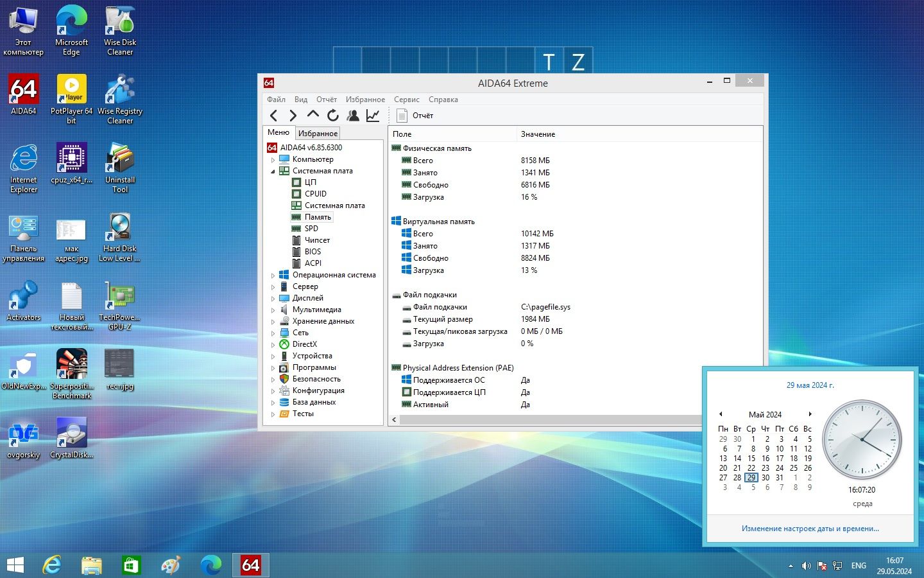The height and width of the screenshot is (578, 924).
Task: Select SPD tree item
Action: pos(311,229)
